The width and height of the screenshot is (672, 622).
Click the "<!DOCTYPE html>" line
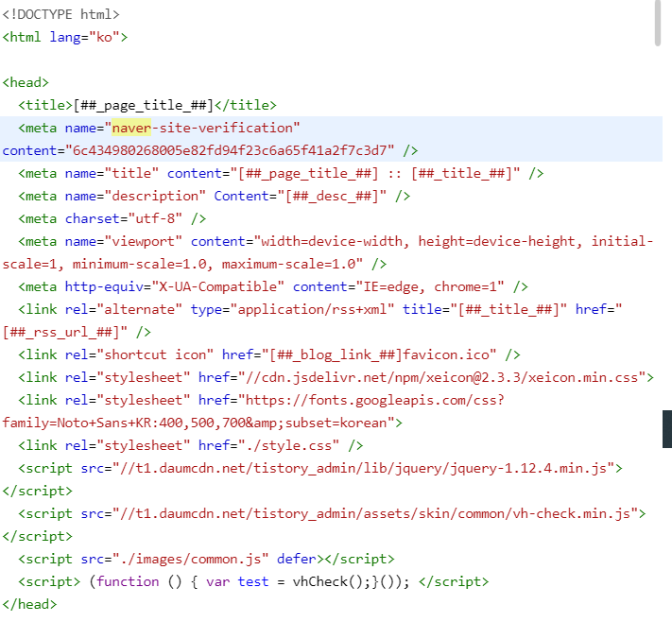click(x=60, y=14)
